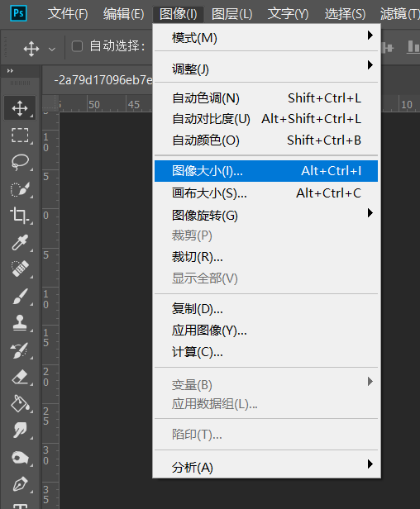This screenshot has width=420, height=509.
Task: Select the Crop tool
Action: pos(20,215)
